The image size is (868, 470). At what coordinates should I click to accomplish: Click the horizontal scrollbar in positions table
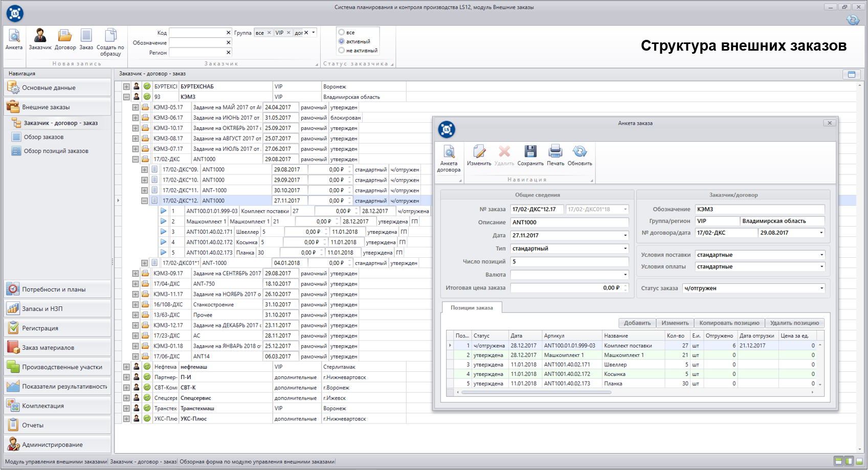[536, 392]
